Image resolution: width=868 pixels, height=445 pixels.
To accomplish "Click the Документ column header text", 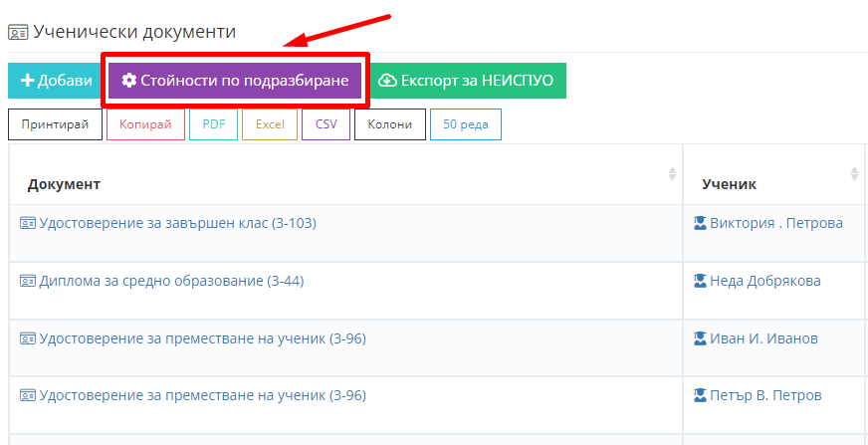I will click(x=65, y=184).
